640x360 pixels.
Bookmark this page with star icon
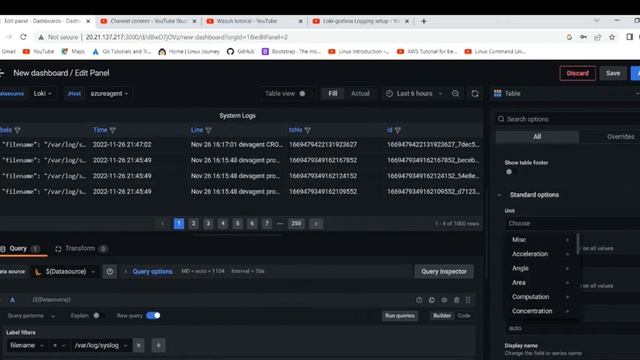pyautogui.click(x=612, y=37)
